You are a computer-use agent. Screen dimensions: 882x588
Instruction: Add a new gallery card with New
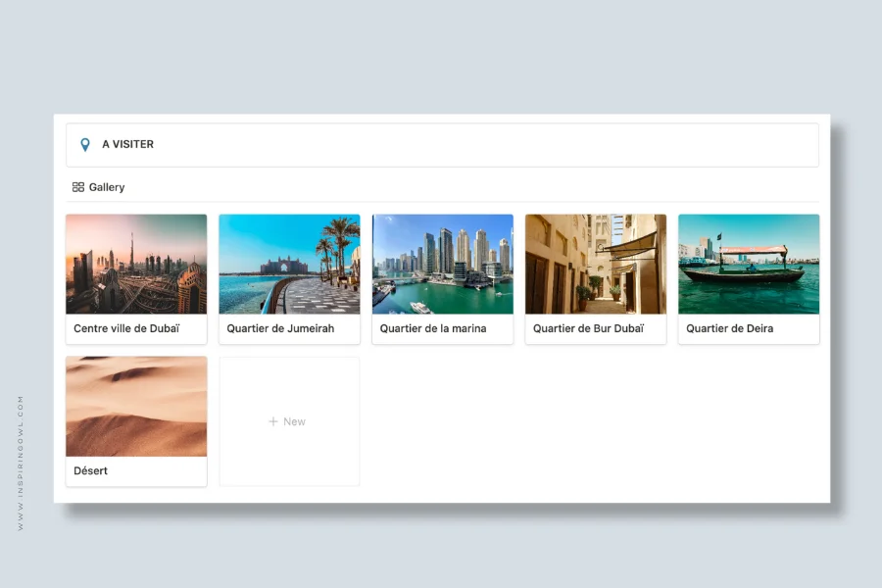pyautogui.click(x=289, y=421)
